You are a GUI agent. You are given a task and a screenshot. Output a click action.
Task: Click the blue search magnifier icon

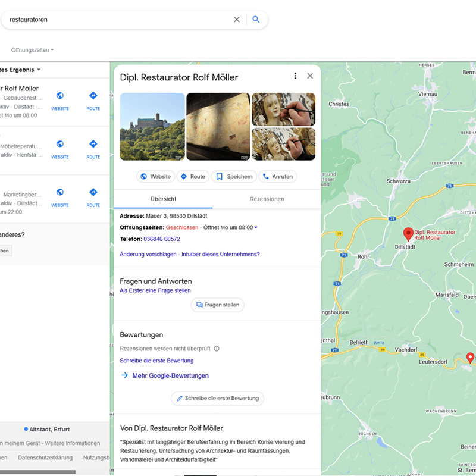click(x=256, y=20)
